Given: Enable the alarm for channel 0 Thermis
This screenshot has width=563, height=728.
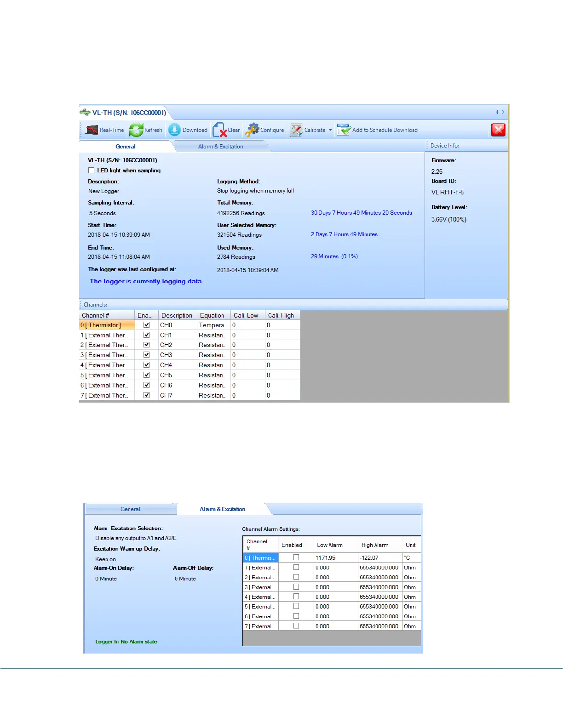Looking at the screenshot, I should point(296,557).
